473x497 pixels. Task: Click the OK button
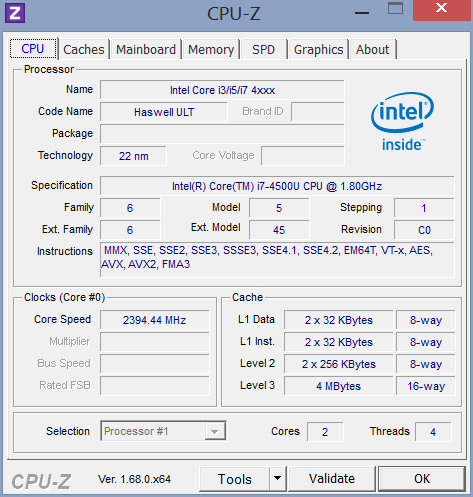[422, 479]
